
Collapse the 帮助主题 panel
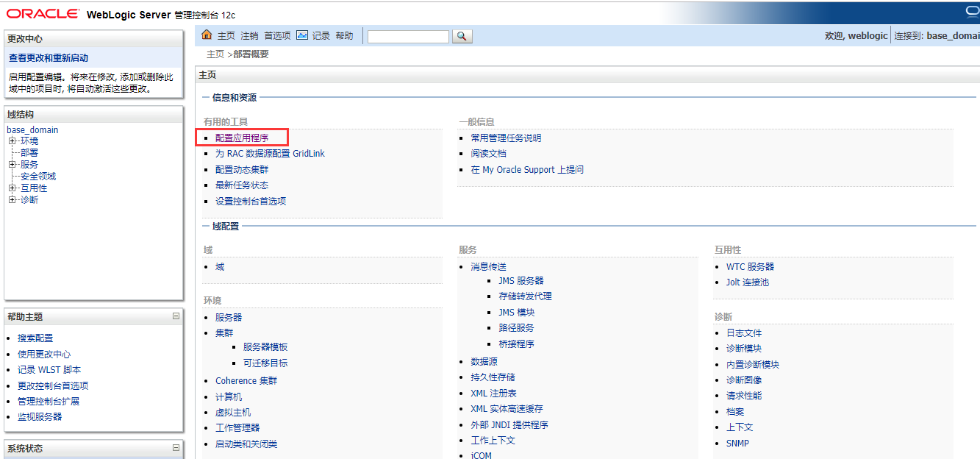176,316
